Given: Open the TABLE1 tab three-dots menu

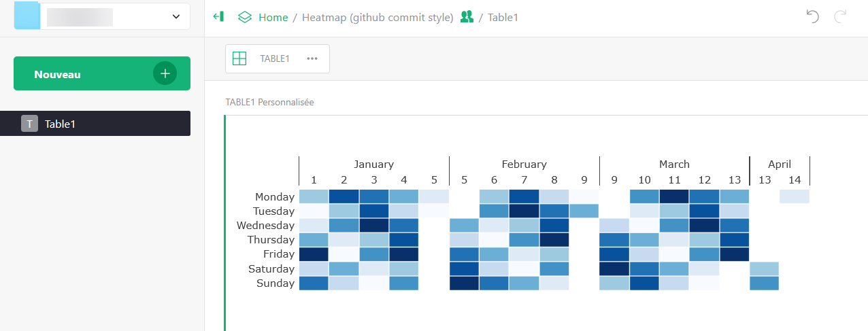Looking at the screenshot, I should coord(312,58).
